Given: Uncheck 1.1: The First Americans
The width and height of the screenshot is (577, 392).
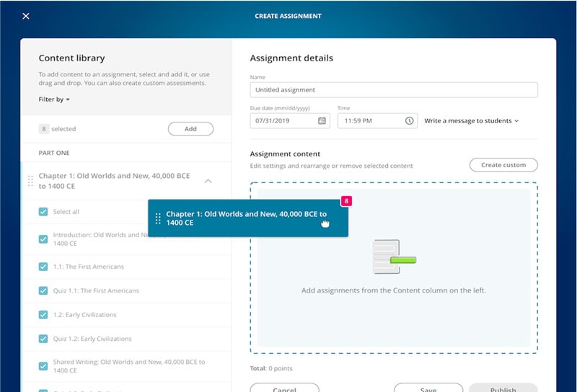Looking at the screenshot, I should tap(43, 267).
